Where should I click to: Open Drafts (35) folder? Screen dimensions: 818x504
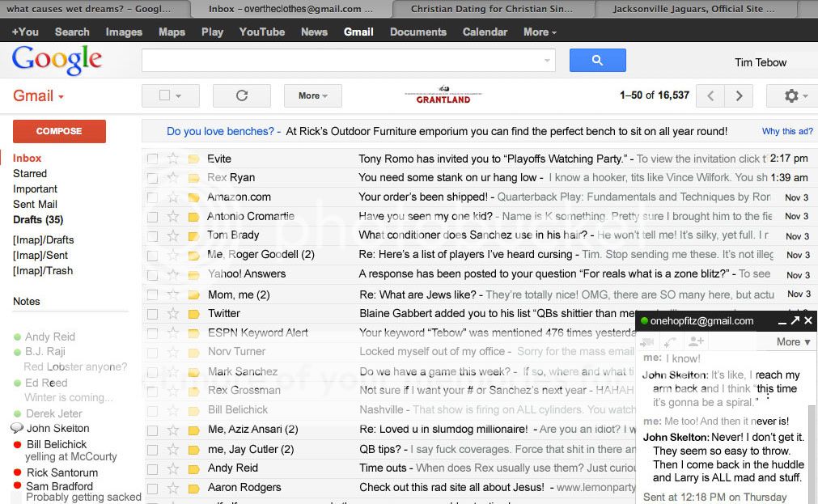point(38,220)
